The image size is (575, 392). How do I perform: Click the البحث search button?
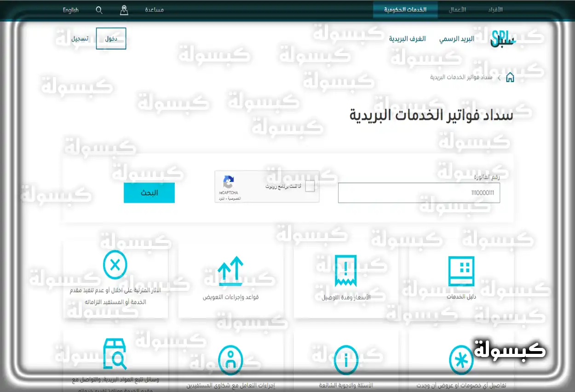pyautogui.click(x=149, y=193)
